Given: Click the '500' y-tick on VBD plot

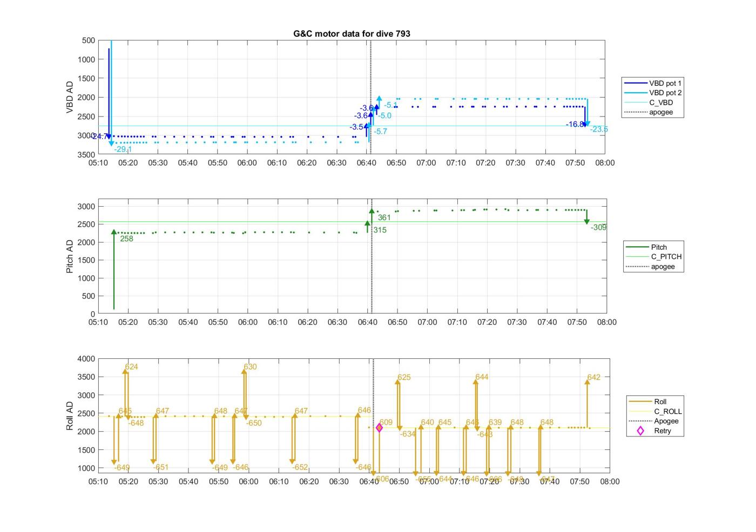Looking at the screenshot, I should point(89,40).
